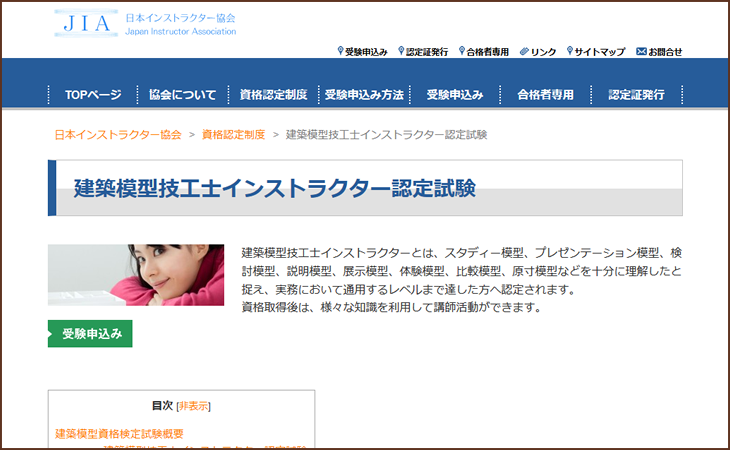The width and height of the screenshot is (730, 450).
Task: Go to 受験申込み方法 in the navigation bar
Action: pos(364,95)
